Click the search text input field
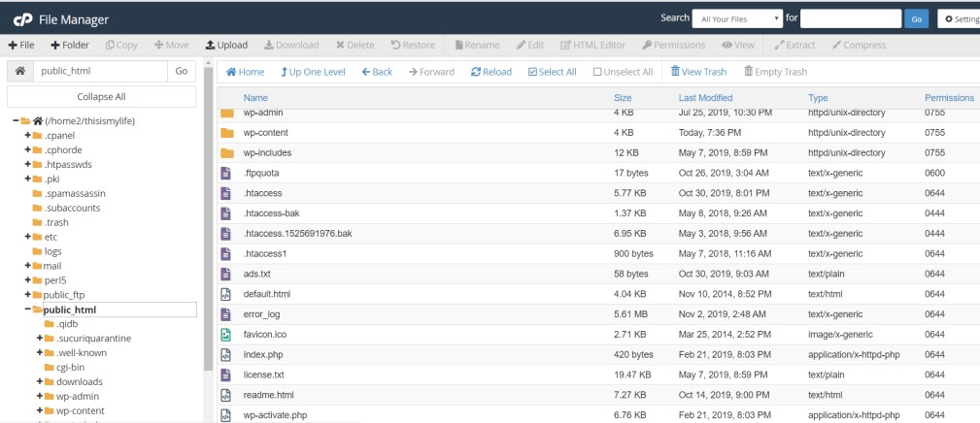 851,18
